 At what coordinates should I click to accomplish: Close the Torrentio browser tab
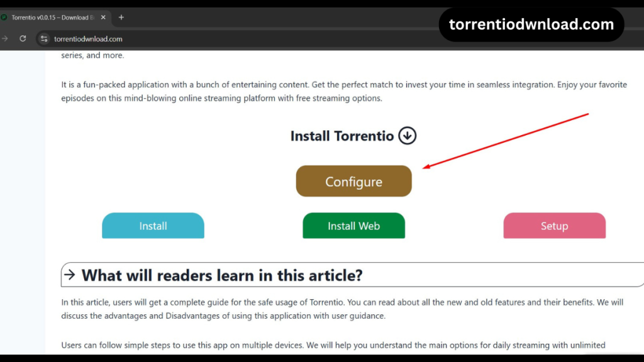pyautogui.click(x=103, y=17)
